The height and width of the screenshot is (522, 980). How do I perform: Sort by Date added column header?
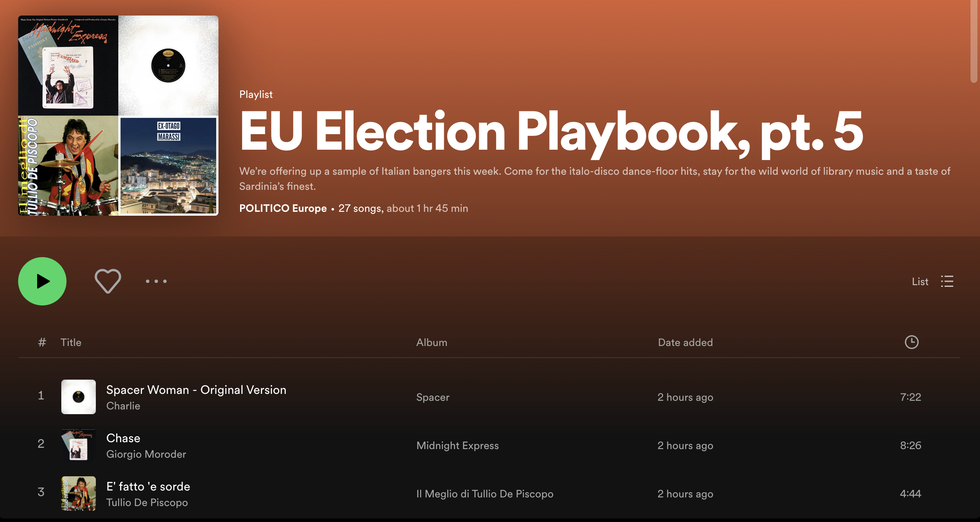[685, 342]
